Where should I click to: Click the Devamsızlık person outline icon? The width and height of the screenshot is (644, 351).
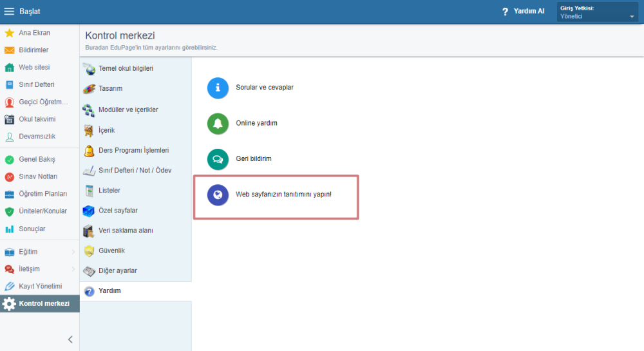[10, 137]
